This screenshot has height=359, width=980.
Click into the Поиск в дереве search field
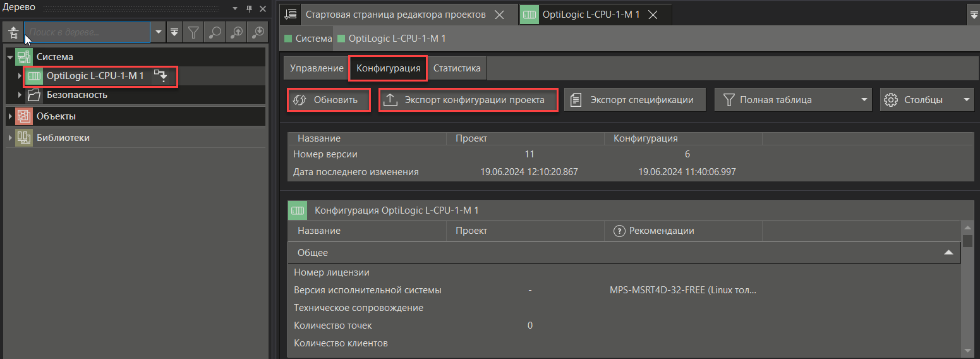pyautogui.click(x=88, y=32)
